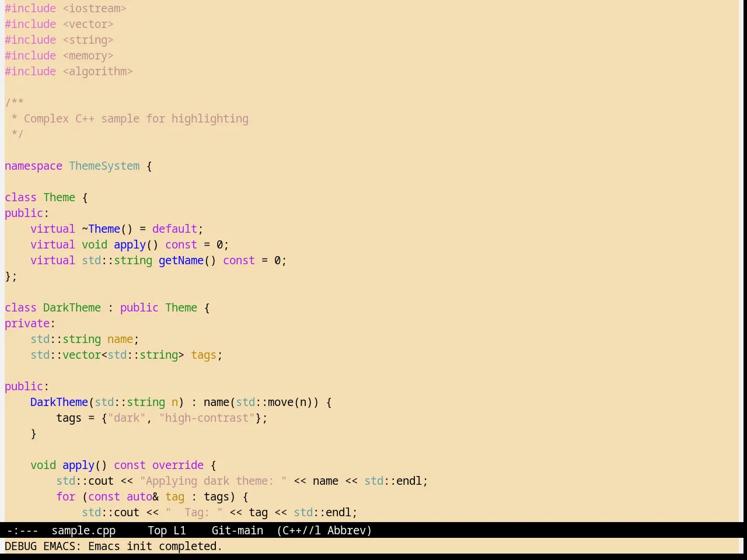747x560 pixels.
Task: Click 'DarkTheme' constructor name
Action: [59, 402]
